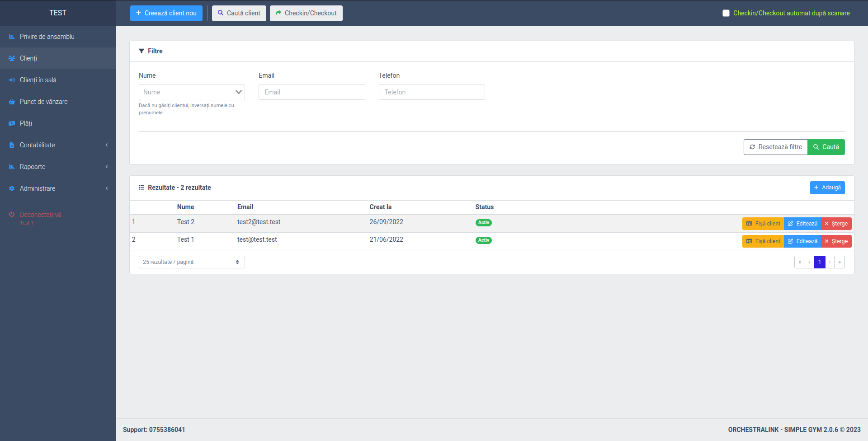Viewport: 868px width, 441px height.
Task: Open the 25 rezultate / pagină selector
Action: [x=192, y=262]
